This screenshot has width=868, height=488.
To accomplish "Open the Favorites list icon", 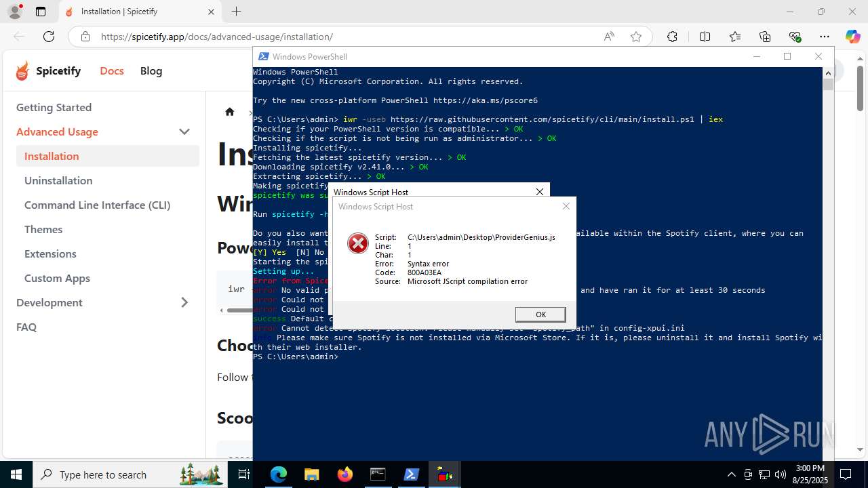I will click(x=735, y=37).
